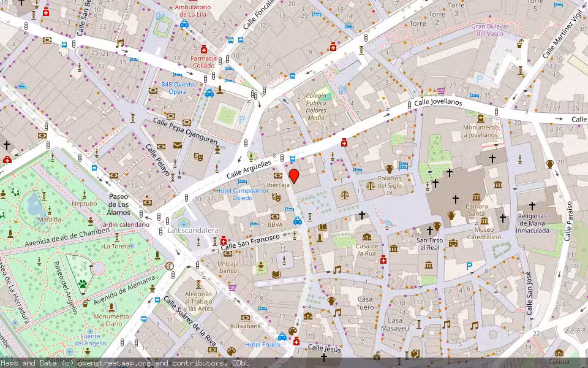Click the BBVA bank icon
Screen dimensions: 588x368
pyautogui.click(x=275, y=217)
